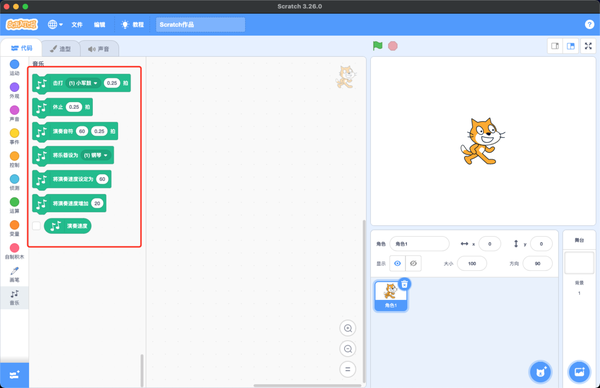
Task: Click the 将演奏速度设定为 set tempo block
Action: click(x=72, y=179)
